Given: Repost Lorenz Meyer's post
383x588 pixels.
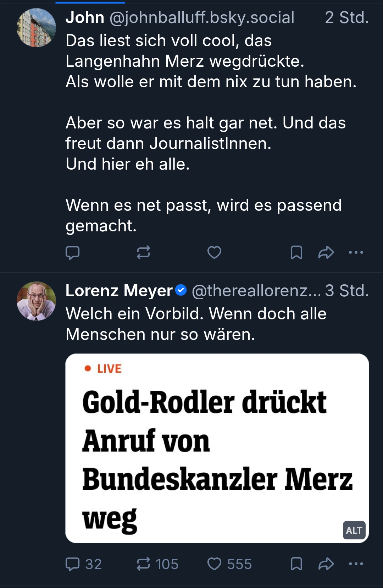Looking at the screenshot, I should click(x=143, y=564).
